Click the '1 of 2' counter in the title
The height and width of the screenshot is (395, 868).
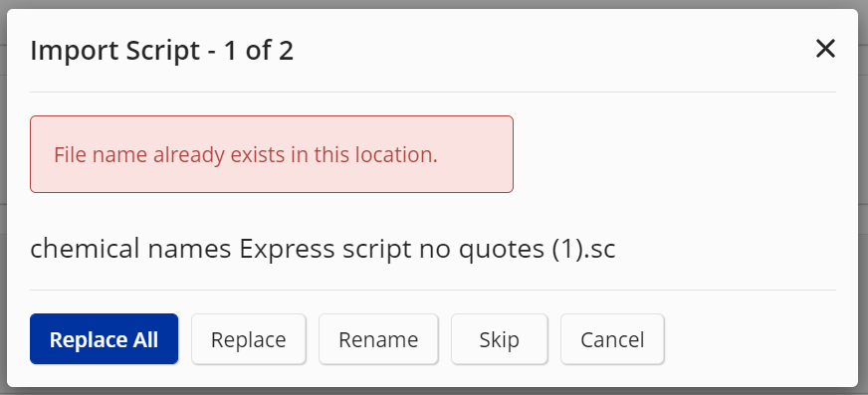coord(259,51)
